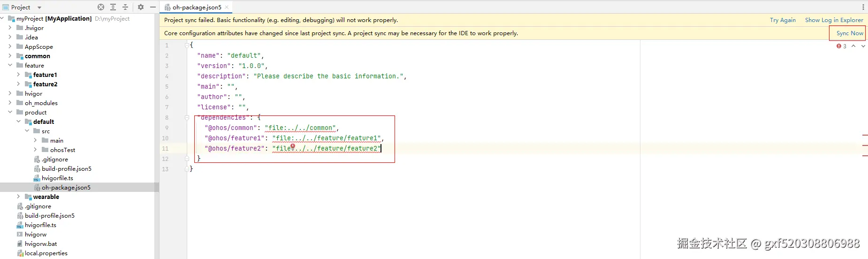Expand the AppScope folder
This screenshot has width=868, height=259.
point(10,46)
